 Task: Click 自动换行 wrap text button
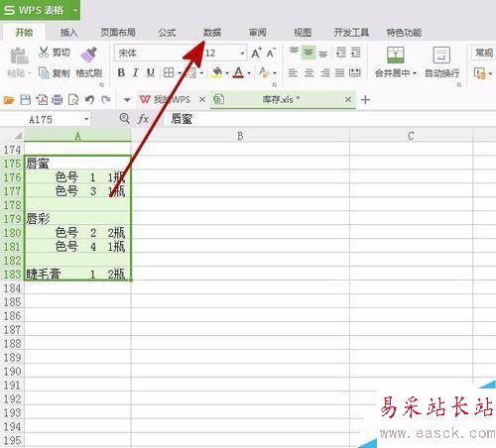[441, 62]
